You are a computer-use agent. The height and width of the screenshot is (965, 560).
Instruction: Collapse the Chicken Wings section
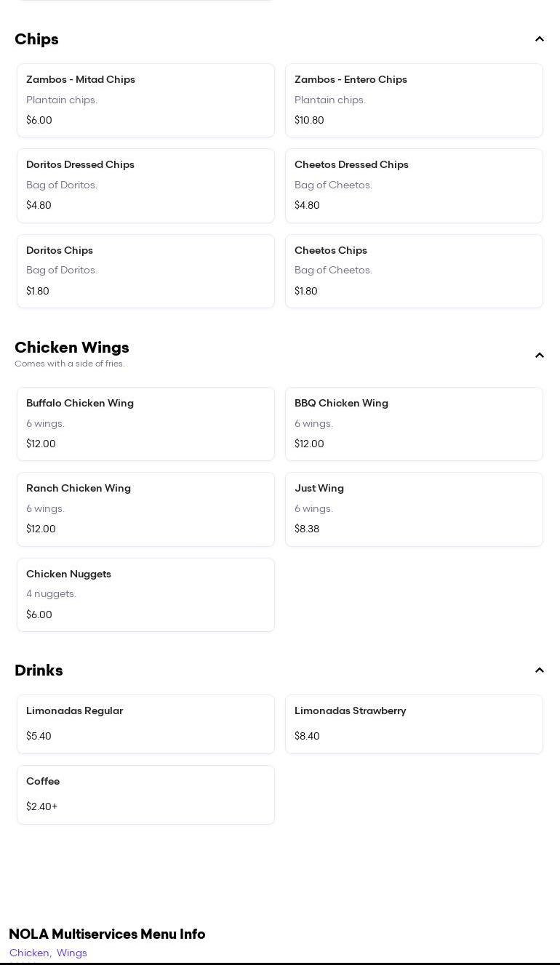539,356
